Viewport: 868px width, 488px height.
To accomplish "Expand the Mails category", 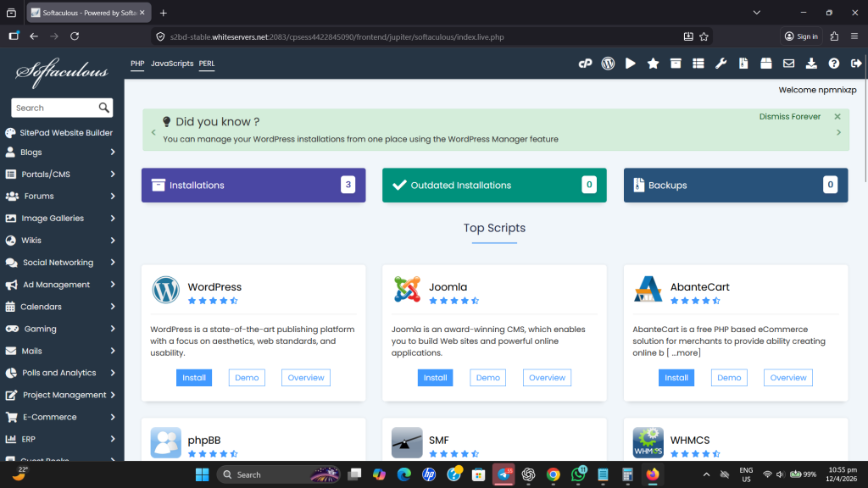I will point(62,351).
